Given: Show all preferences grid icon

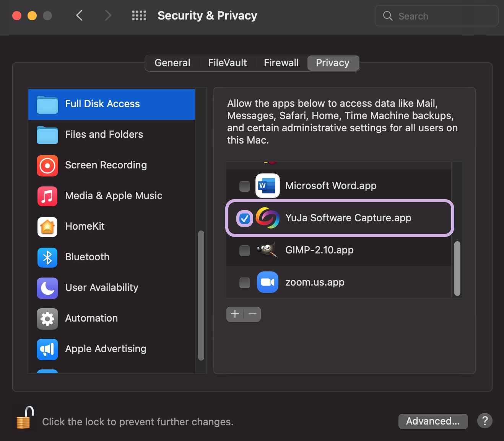Looking at the screenshot, I should point(139,16).
